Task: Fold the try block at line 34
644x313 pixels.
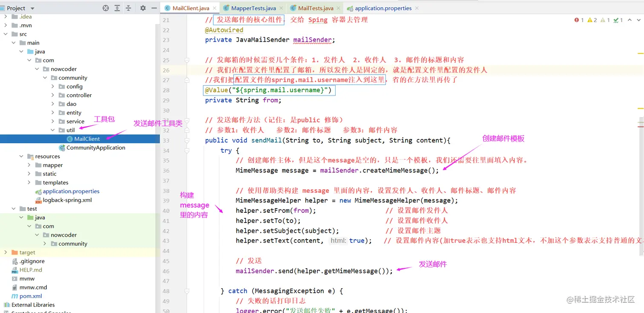Action: click(187, 151)
